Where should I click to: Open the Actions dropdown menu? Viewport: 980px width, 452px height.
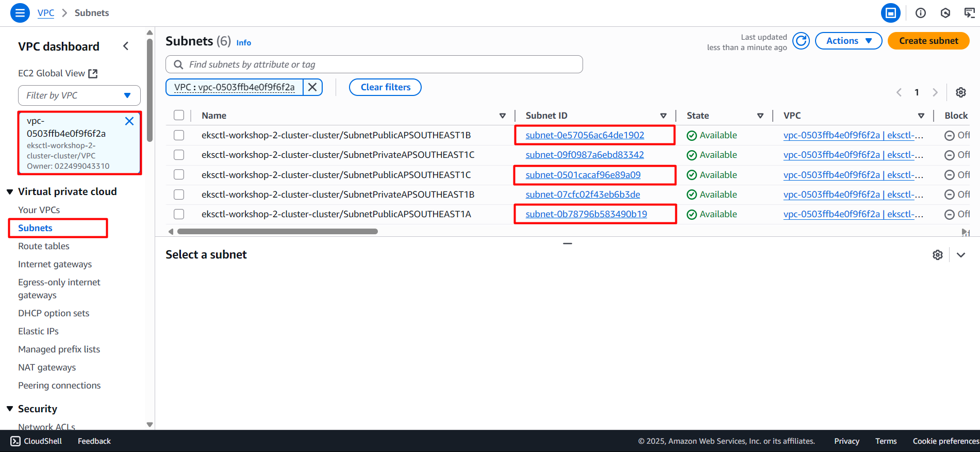(x=848, y=41)
